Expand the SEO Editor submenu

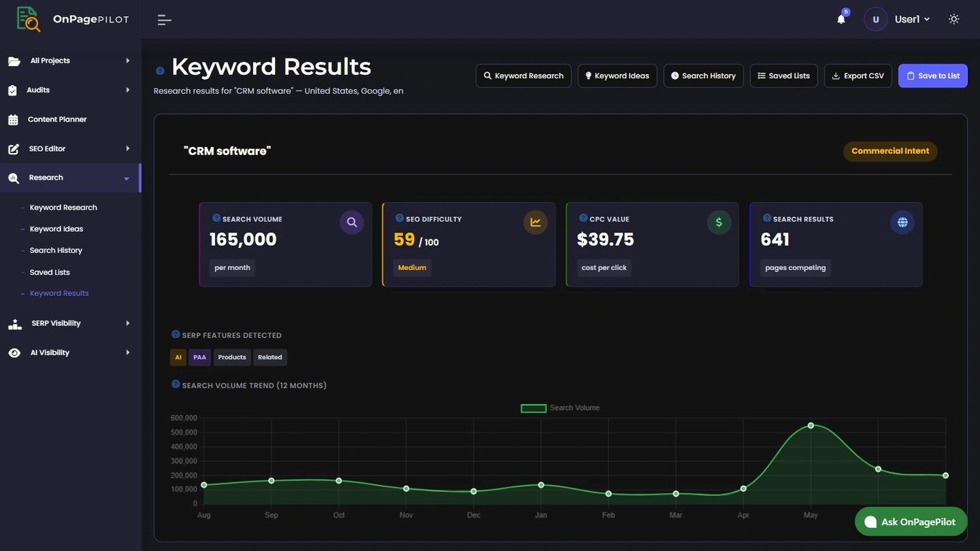click(x=71, y=148)
